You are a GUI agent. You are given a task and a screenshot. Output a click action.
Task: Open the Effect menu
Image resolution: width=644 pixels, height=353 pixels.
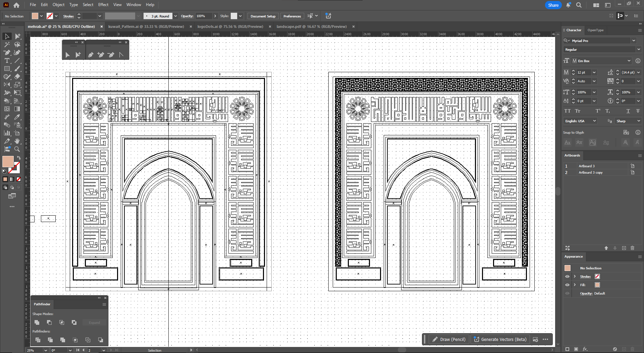point(103,5)
